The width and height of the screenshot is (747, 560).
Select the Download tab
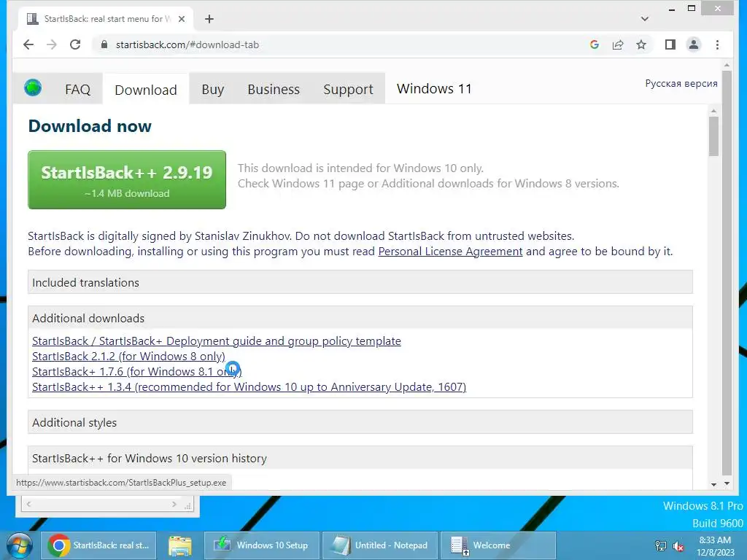[x=146, y=90]
